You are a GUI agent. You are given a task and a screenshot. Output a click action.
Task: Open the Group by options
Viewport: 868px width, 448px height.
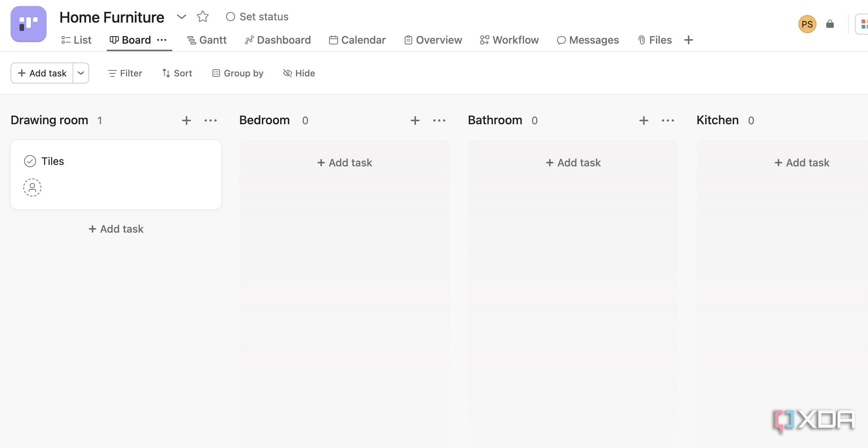pyautogui.click(x=238, y=73)
